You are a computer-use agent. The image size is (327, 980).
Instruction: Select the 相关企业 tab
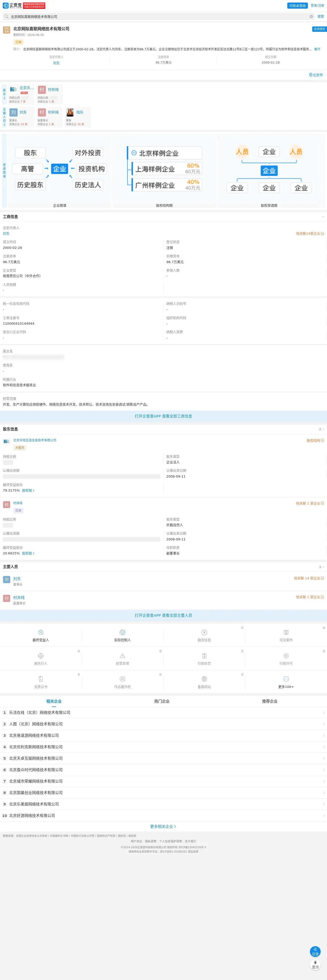tap(54, 701)
